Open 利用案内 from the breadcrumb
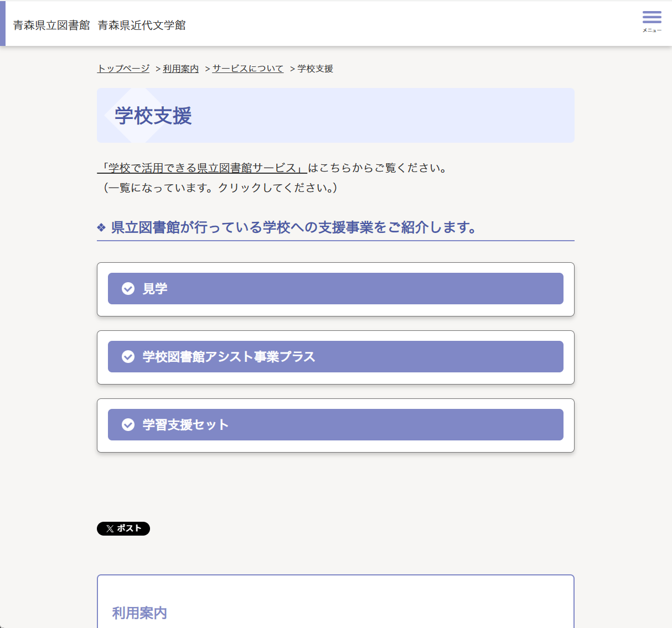672x628 pixels. pyautogui.click(x=180, y=69)
